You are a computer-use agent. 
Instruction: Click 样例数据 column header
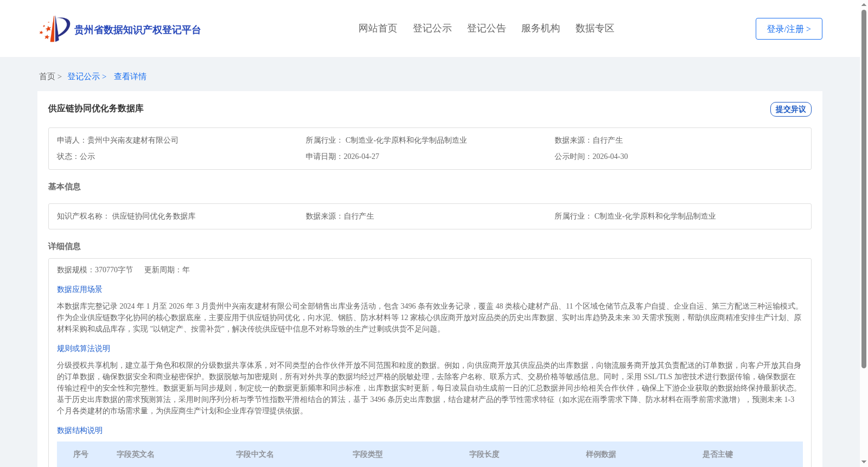coord(601,454)
